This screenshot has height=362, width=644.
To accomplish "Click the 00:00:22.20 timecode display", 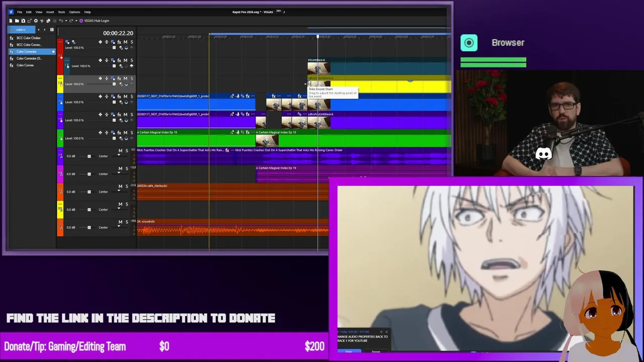I will pos(118,33).
